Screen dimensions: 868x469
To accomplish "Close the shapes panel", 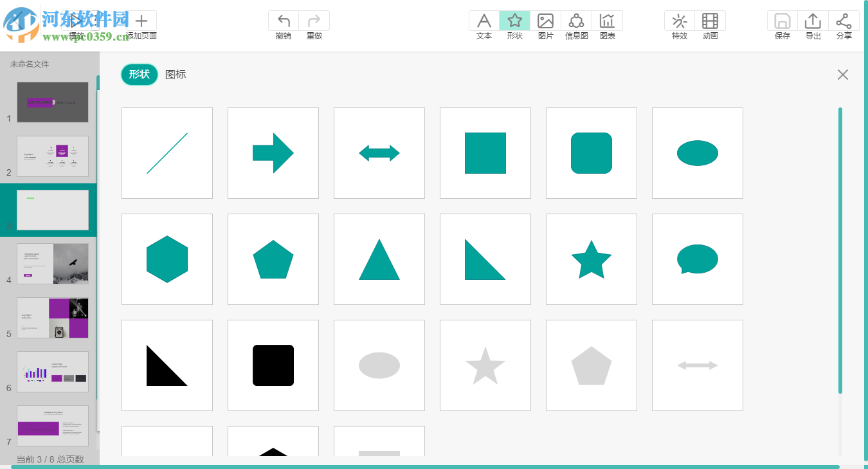I will [x=843, y=75].
